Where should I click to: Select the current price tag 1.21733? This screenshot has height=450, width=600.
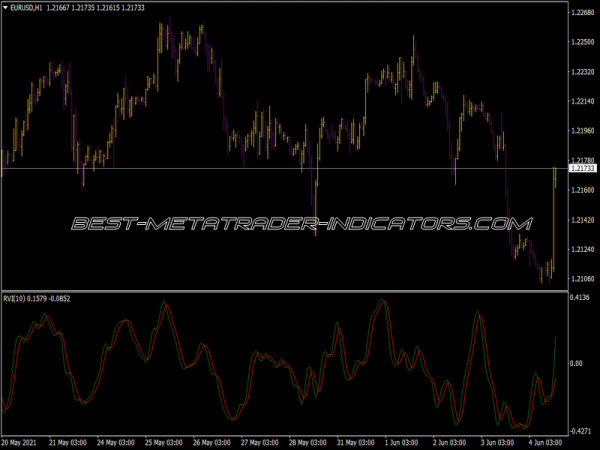click(582, 169)
